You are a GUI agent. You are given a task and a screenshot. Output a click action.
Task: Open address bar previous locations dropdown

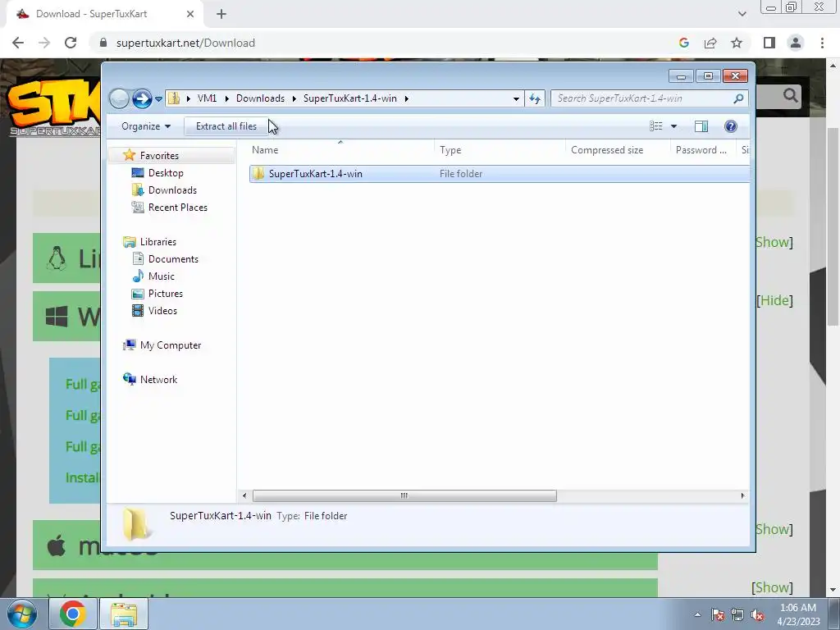(516, 98)
